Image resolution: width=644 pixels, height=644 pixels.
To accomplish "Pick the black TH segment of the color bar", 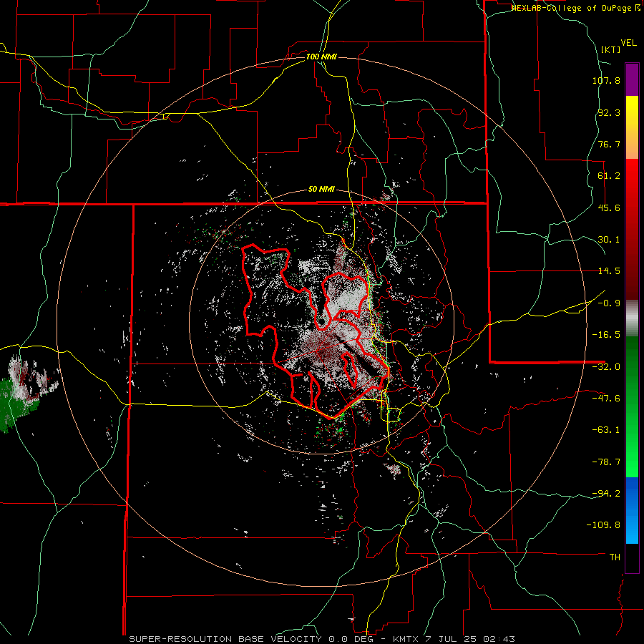I will coord(632,557).
